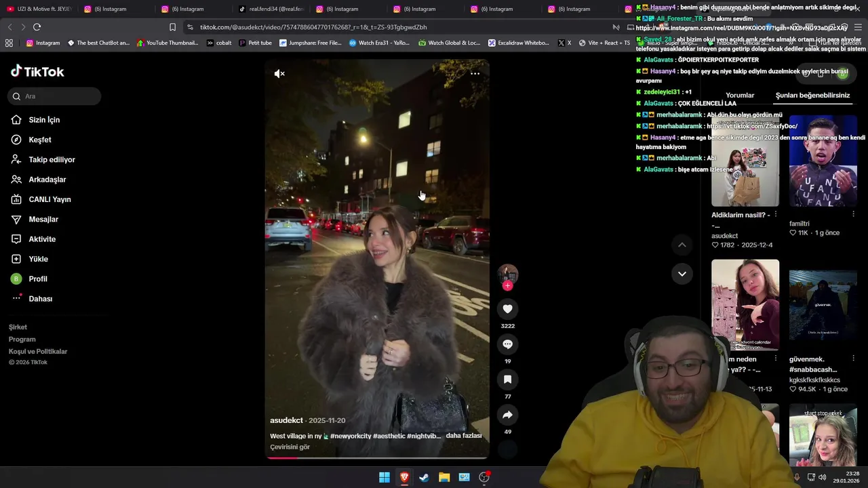The height and width of the screenshot is (488, 868).
Task: Expand Şirket footer section
Action: click(18, 327)
